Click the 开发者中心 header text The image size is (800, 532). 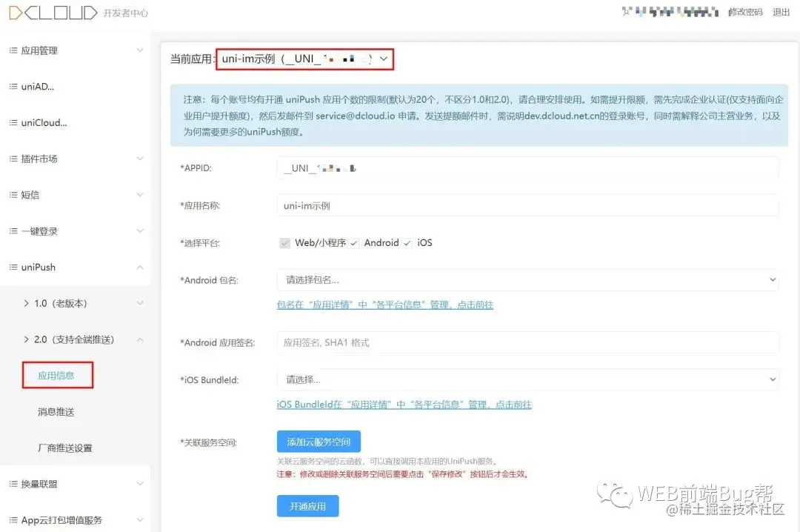pos(125,13)
